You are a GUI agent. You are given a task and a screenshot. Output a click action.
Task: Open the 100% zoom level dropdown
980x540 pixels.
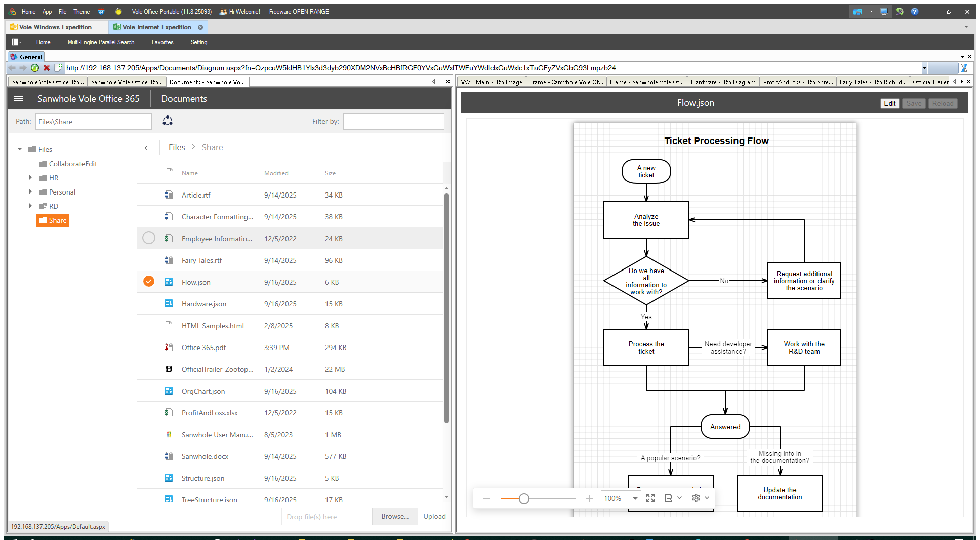tap(635, 498)
